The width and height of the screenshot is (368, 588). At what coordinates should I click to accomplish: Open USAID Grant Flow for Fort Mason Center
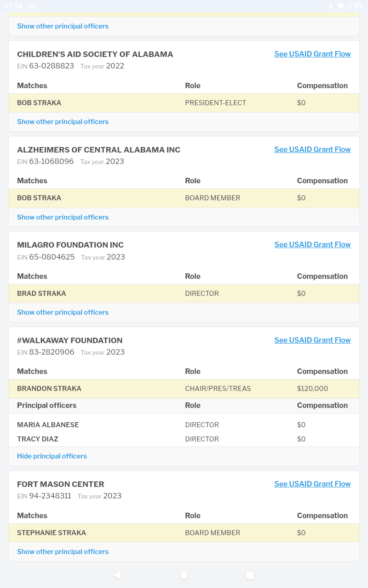312,484
